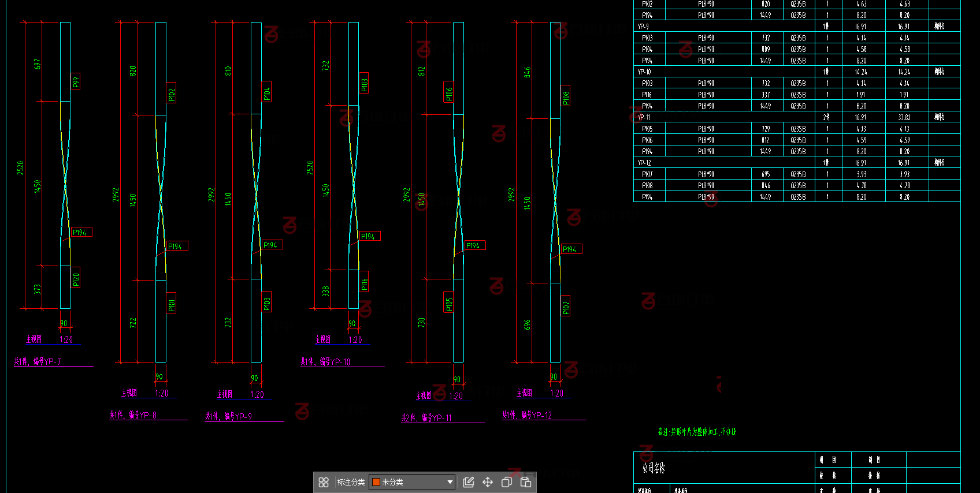The width and height of the screenshot is (980, 493).
Task: Click the copy icon in bottom toolbar
Action: pyautogui.click(x=507, y=482)
